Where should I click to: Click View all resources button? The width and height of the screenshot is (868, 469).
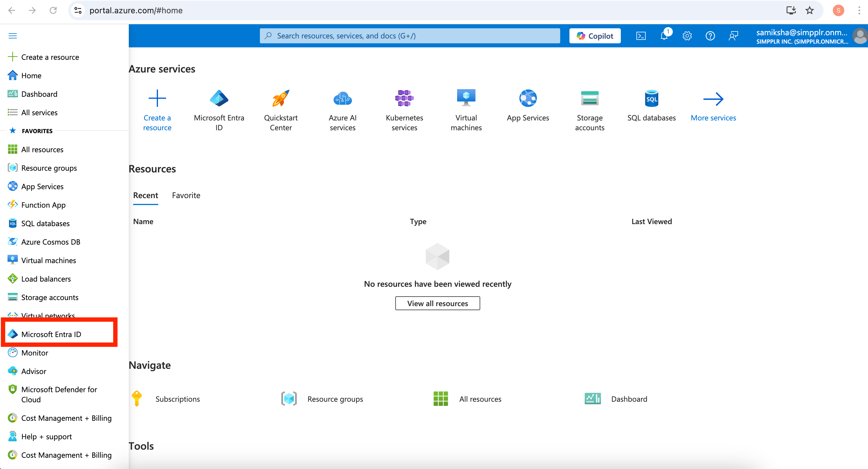pyautogui.click(x=437, y=303)
